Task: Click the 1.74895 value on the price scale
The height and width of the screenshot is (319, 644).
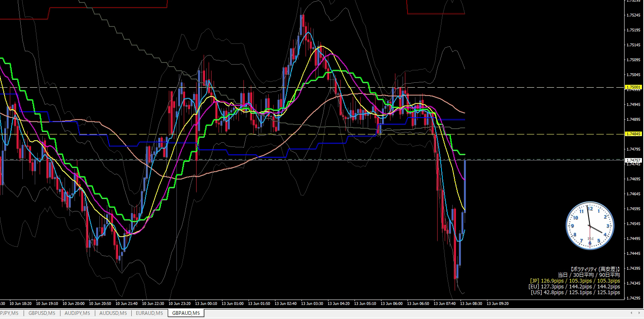Action: (634, 120)
